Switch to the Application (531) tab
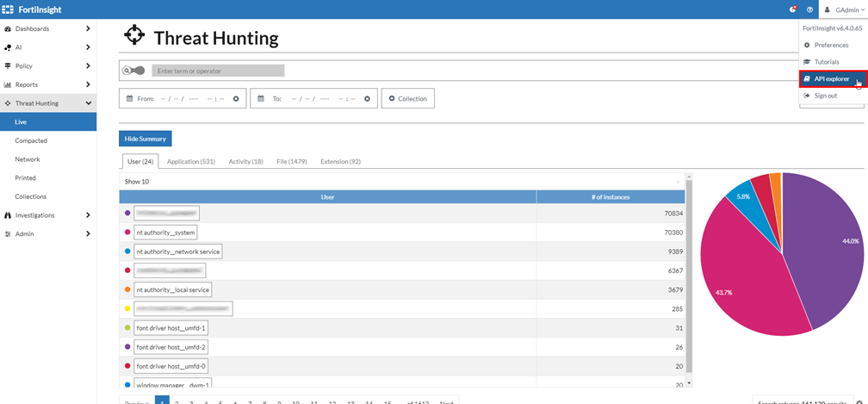 tap(190, 162)
